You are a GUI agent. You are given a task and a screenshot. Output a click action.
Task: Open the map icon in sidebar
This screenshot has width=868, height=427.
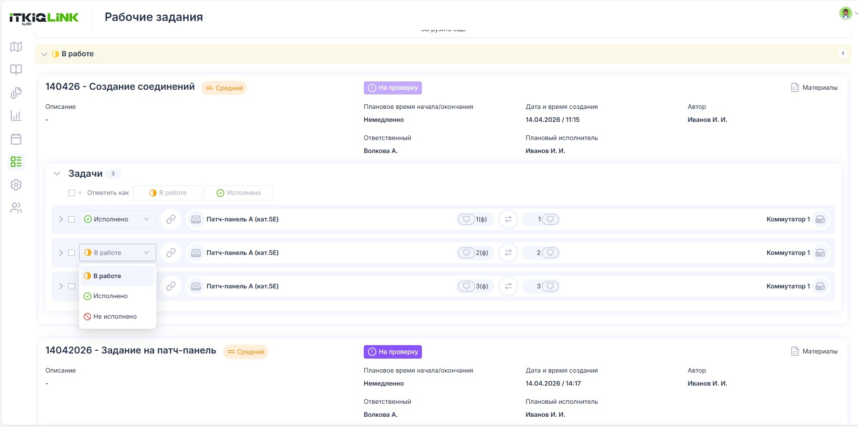coord(16,47)
